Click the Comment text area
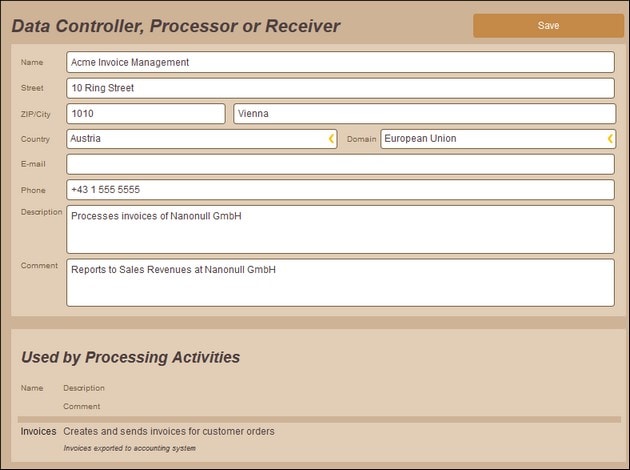Screen dimensions: 630x470 click(x=340, y=283)
